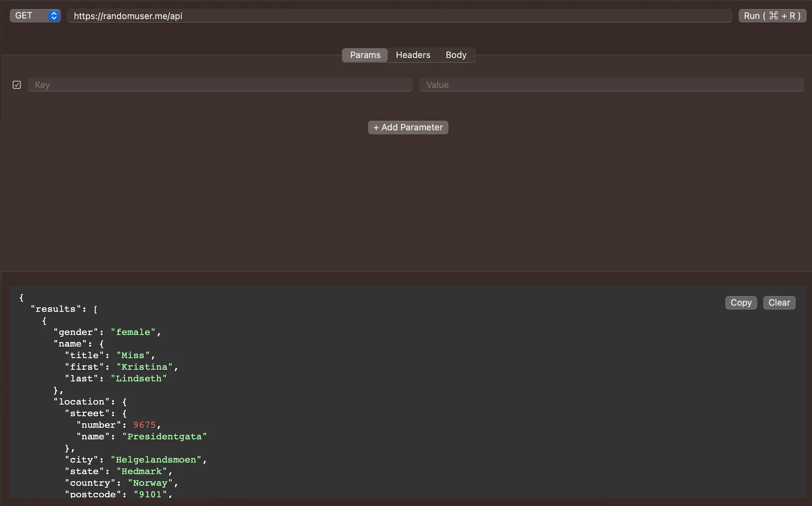This screenshot has width=812, height=506.
Task: Click the "Presidentgata" street name
Action: 164,437
